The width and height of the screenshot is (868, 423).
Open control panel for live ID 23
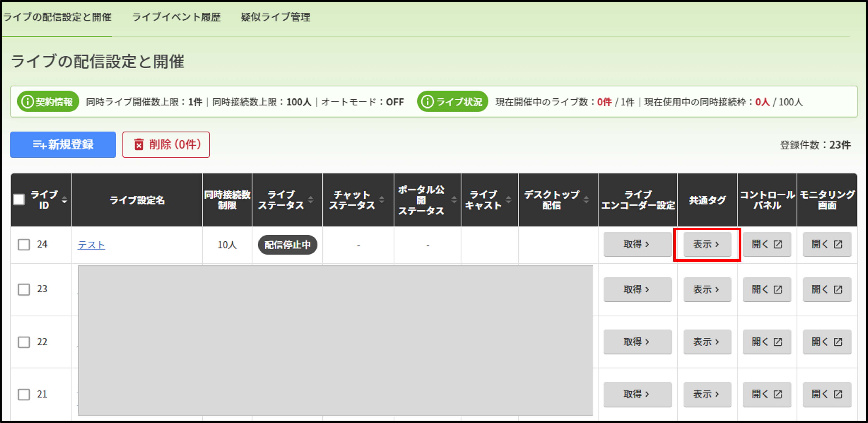(x=767, y=290)
